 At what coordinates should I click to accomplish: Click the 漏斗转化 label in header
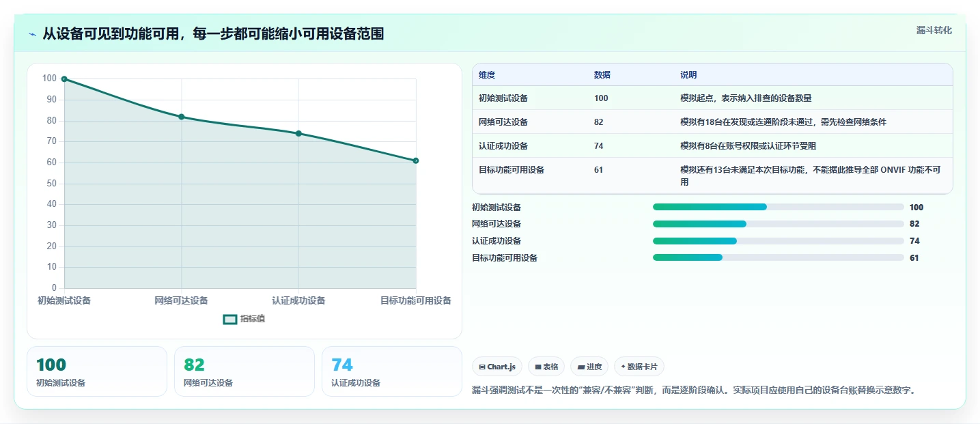pos(934,30)
